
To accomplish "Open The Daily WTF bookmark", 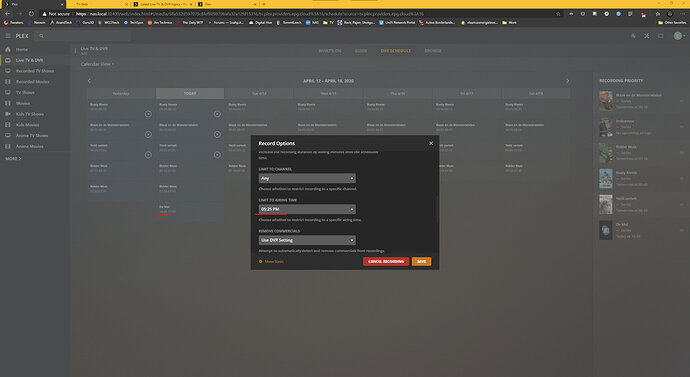I will [x=190, y=22].
